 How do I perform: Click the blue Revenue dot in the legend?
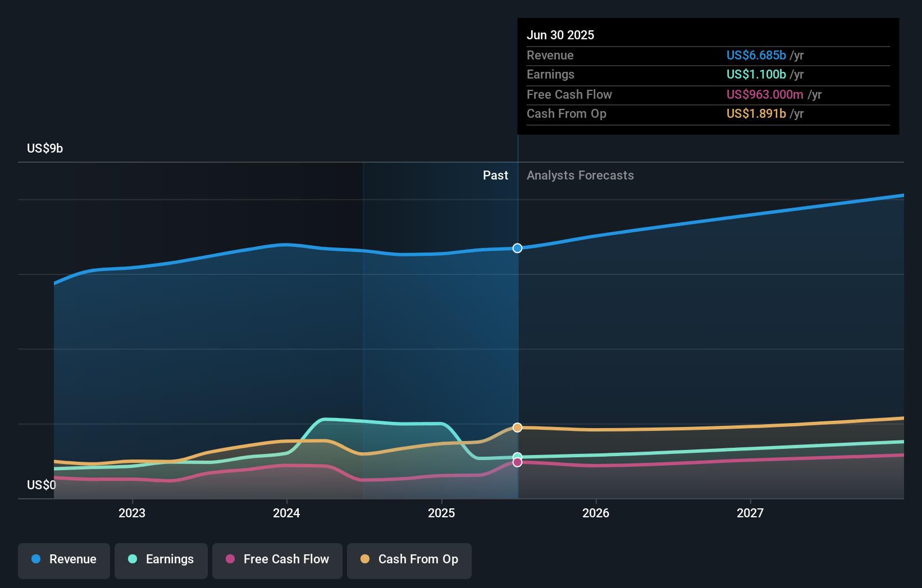pyautogui.click(x=37, y=559)
